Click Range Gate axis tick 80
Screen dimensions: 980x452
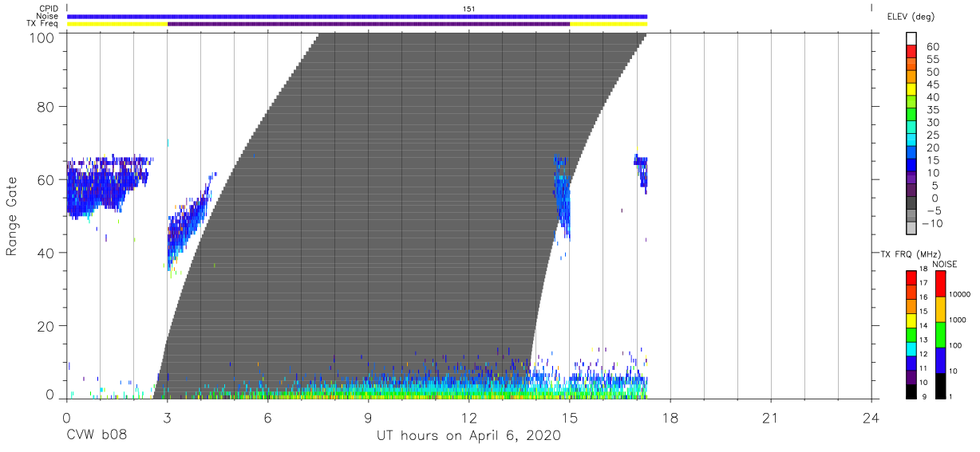pyautogui.click(x=45, y=107)
